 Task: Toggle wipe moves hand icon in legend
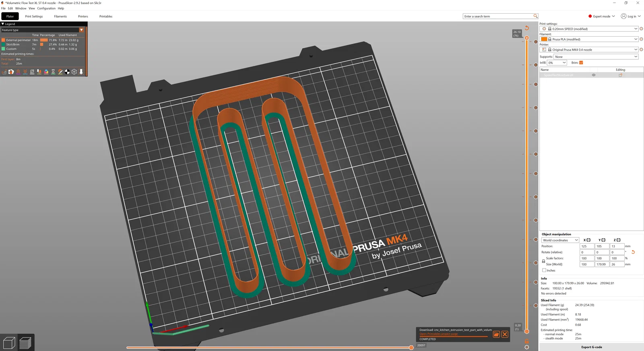click(11, 72)
